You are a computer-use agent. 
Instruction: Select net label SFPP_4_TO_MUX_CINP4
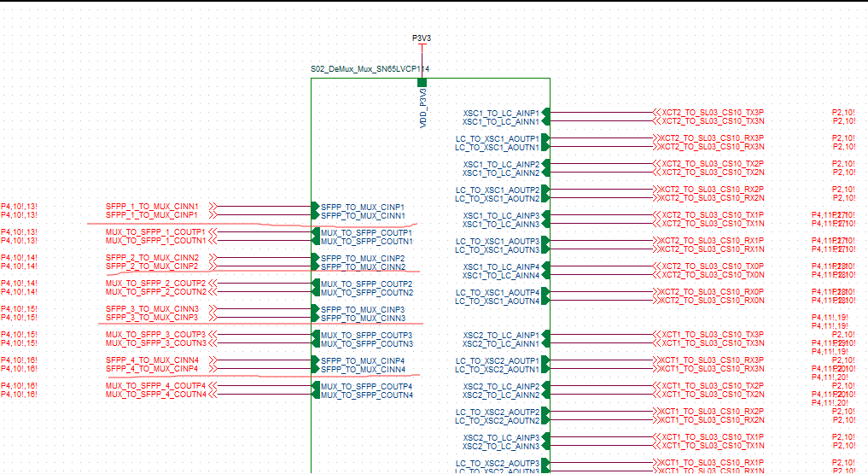152,369
